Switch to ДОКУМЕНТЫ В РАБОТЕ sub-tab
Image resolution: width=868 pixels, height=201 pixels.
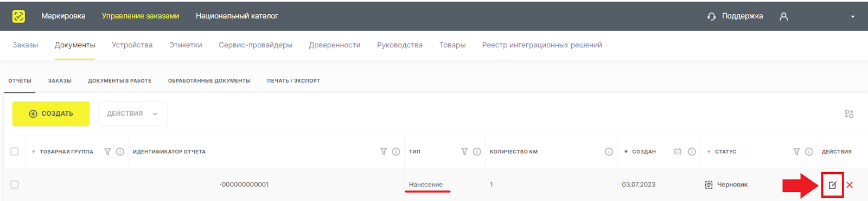click(x=120, y=81)
